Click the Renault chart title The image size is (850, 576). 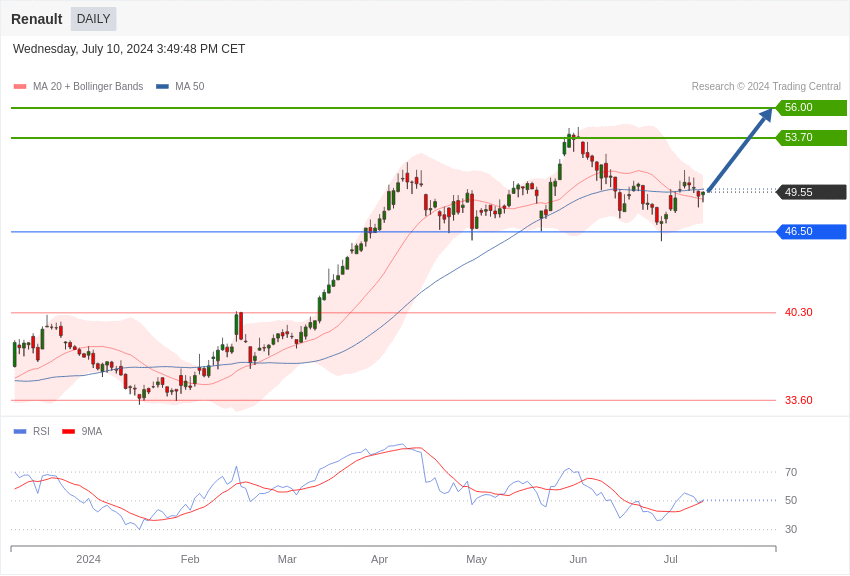[x=37, y=19]
